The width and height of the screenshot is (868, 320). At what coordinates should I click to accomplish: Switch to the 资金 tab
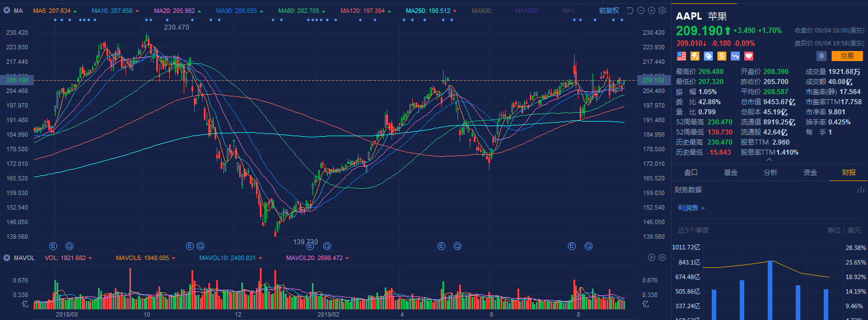[810, 173]
